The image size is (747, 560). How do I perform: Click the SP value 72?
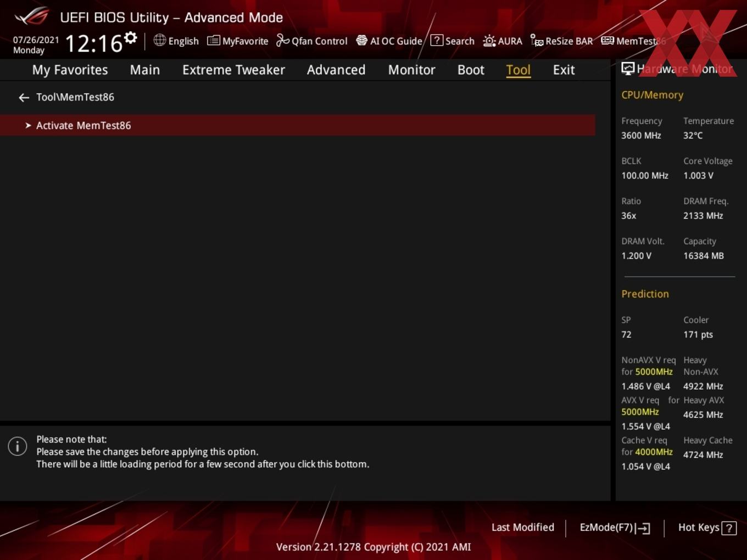626,335
